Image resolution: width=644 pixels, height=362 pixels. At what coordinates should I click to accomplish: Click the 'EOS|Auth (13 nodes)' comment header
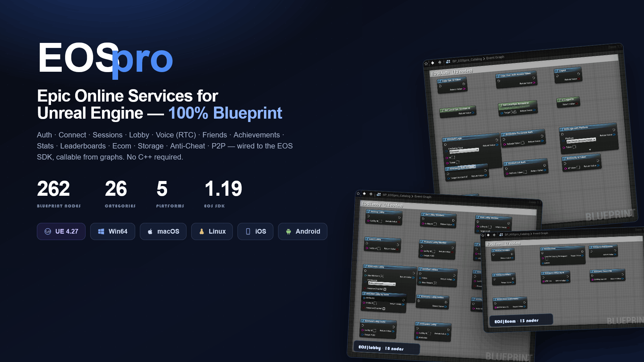(452, 72)
